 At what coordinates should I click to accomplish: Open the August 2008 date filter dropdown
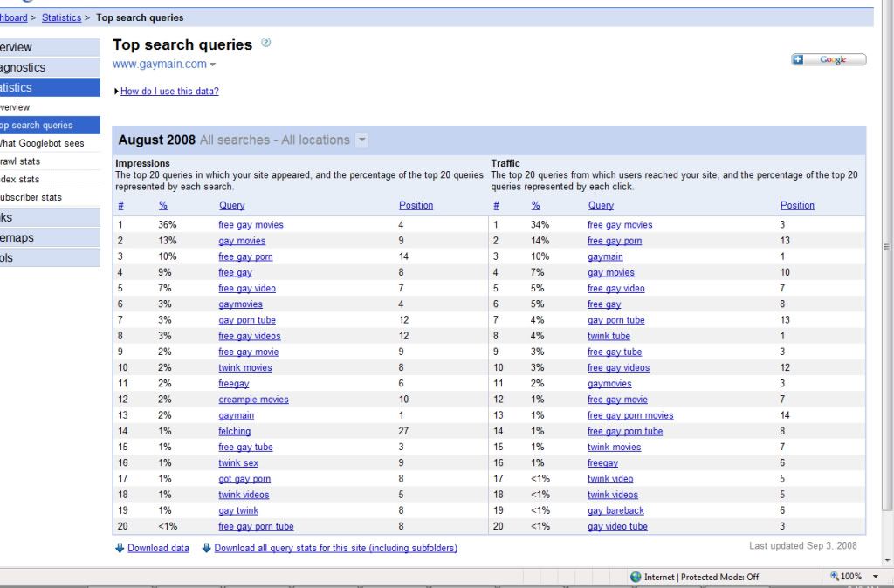point(362,140)
